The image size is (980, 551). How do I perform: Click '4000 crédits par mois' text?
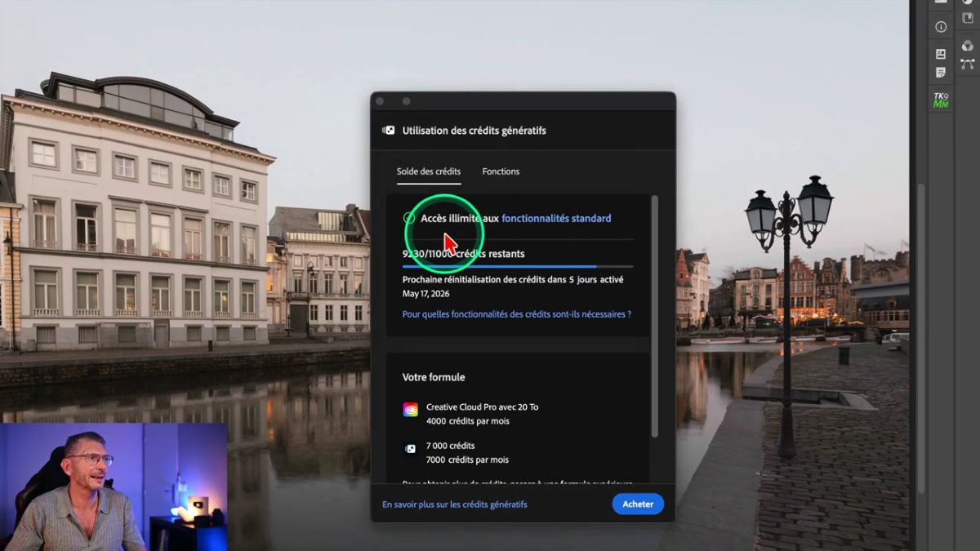click(x=467, y=421)
